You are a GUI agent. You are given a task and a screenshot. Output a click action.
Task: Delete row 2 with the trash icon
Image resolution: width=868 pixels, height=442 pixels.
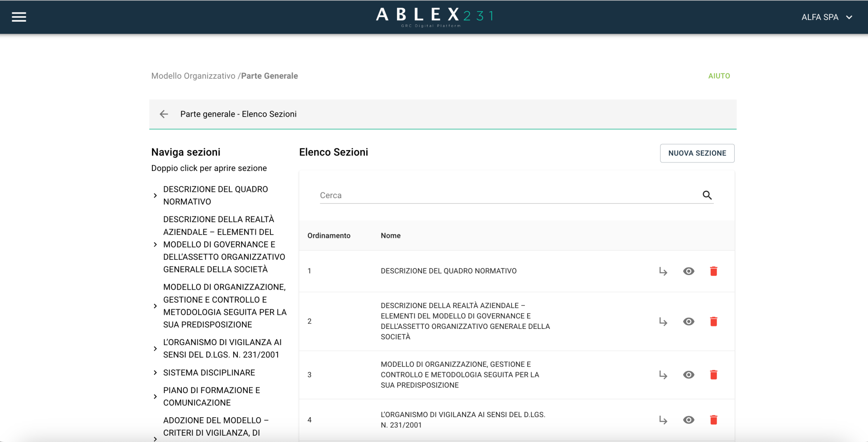pos(713,321)
